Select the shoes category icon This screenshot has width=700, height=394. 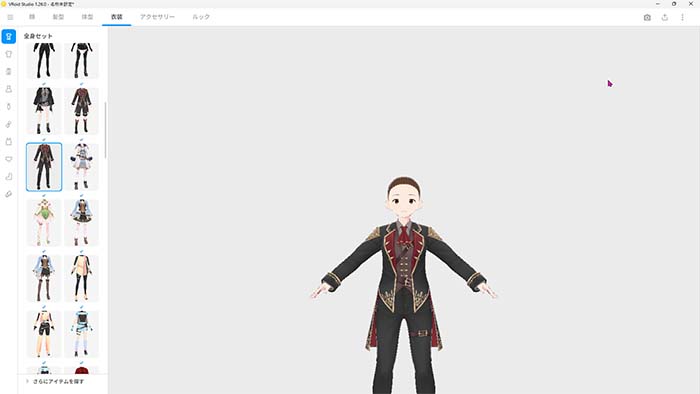(x=8, y=194)
